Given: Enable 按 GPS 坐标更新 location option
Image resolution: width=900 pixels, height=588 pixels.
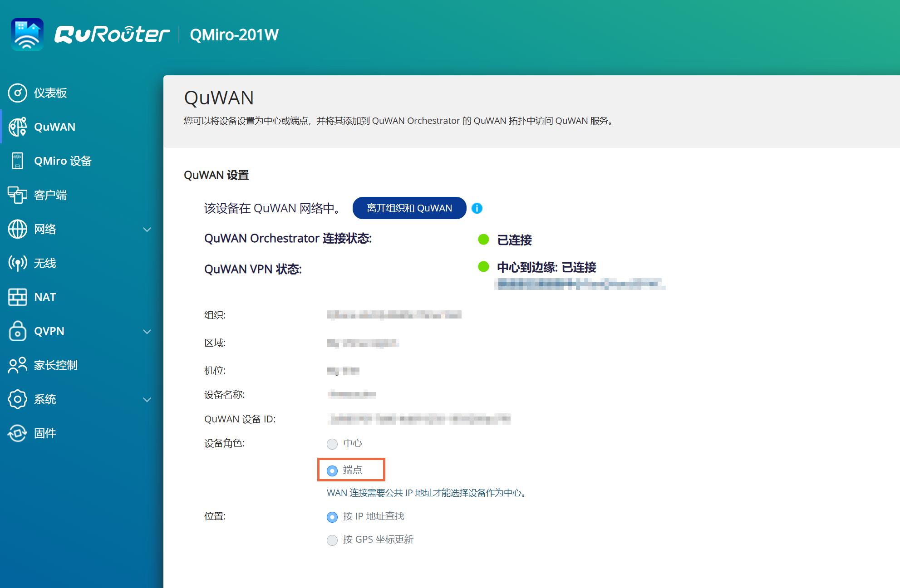Looking at the screenshot, I should click(332, 539).
